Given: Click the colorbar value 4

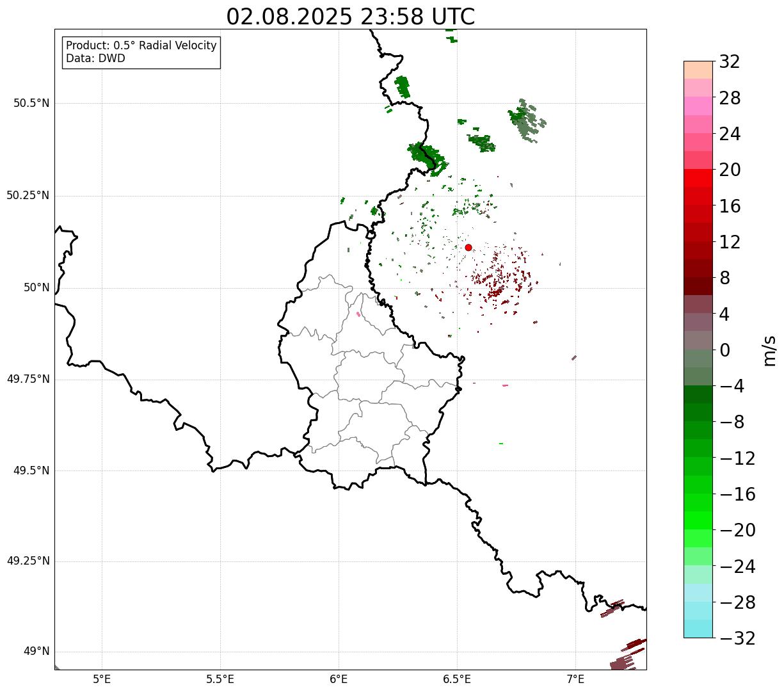Looking at the screenshot, I should [x=724, y=314].
